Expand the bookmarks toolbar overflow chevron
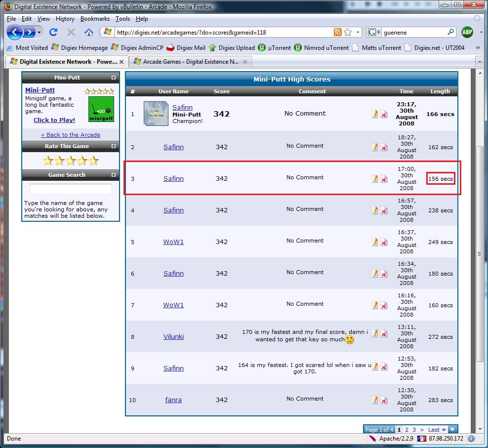This screenshot has width=488, height=448. (x=478, y=47)
